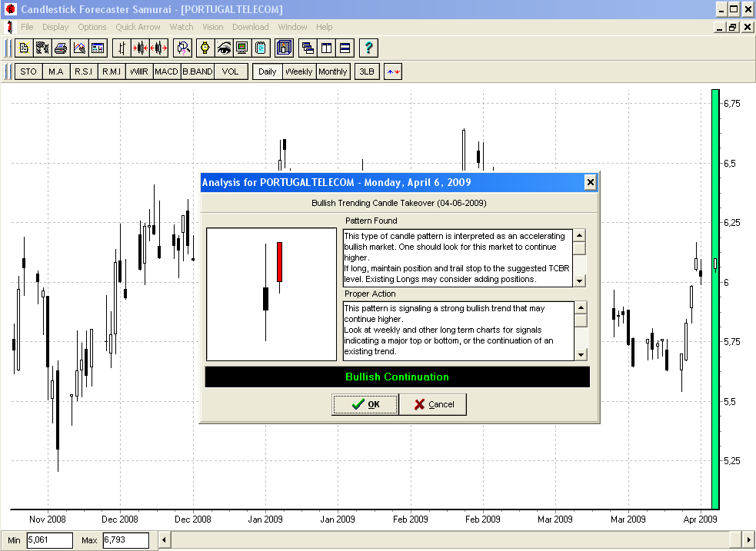
Task: Click the wristwatch toolbar icon
Action: (x=205, y=48)
